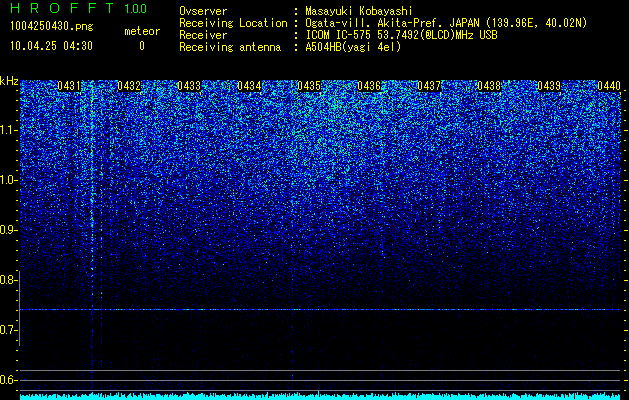Click the 0435 time marker
This screenshot has width=629, height=400.
(x=309, y=86)
